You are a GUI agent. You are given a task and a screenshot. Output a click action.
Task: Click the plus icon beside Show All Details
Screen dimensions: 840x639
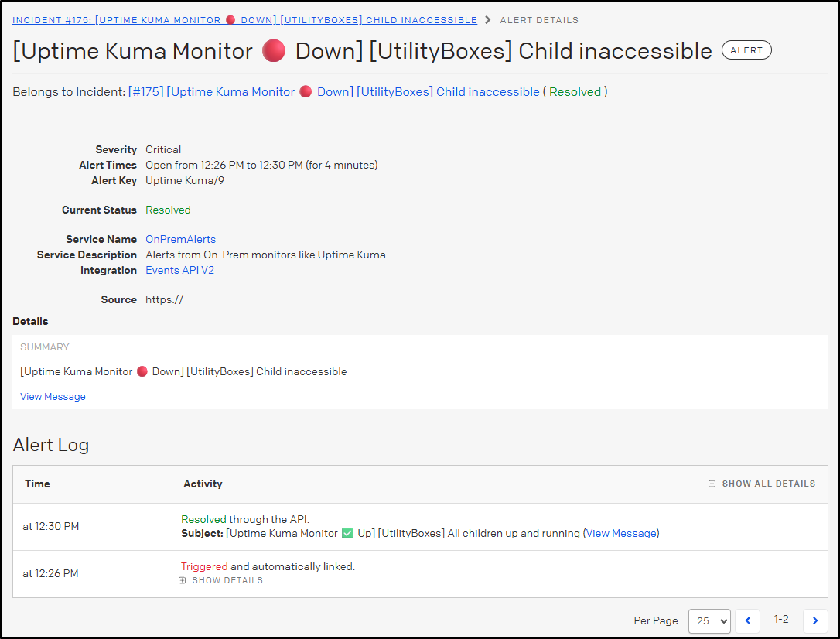[712, 484]
